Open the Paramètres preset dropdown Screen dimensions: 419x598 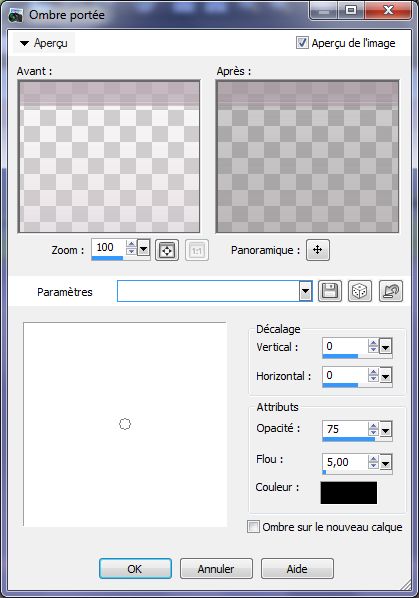click(x=305, y=291)
